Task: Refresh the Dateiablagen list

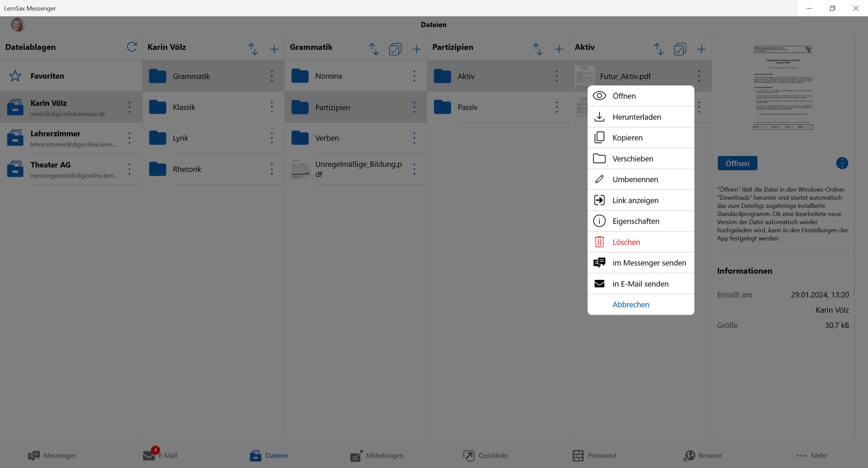Action: point(132,47)
